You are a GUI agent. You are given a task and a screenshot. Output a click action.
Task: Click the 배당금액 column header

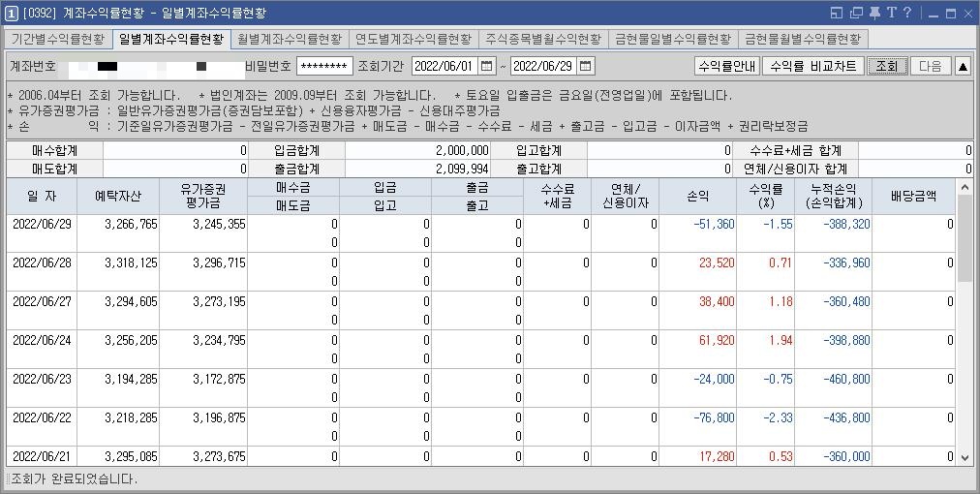pyautogui.click(x=914, y=197)
